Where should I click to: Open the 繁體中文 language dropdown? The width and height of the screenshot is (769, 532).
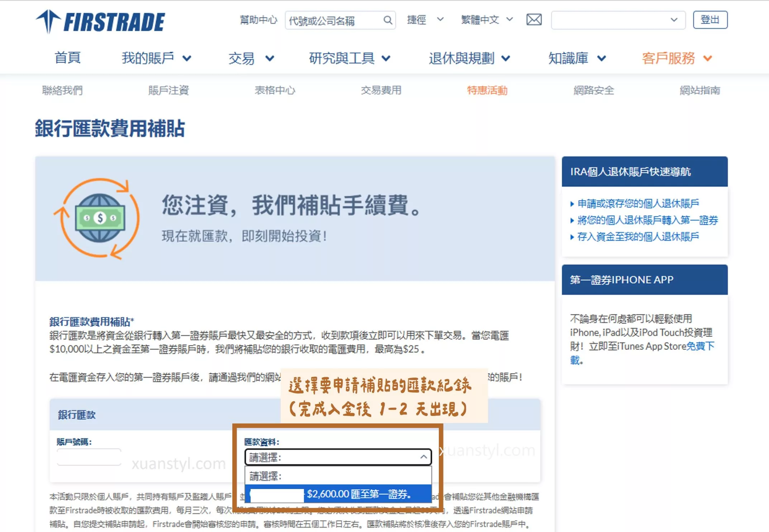(x=487, y=20)
